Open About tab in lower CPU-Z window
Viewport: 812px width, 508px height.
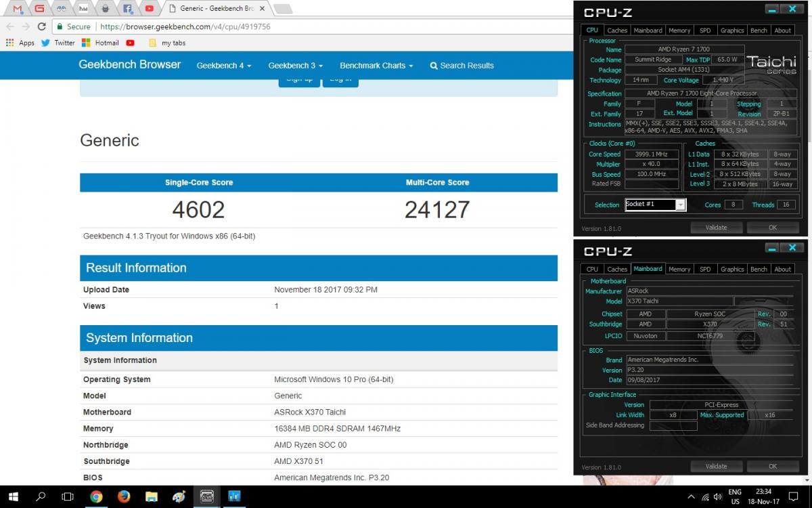point(783,269)
